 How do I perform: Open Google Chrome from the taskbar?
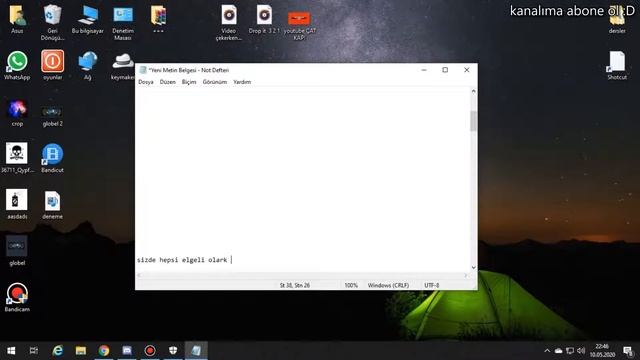point(104,351)
